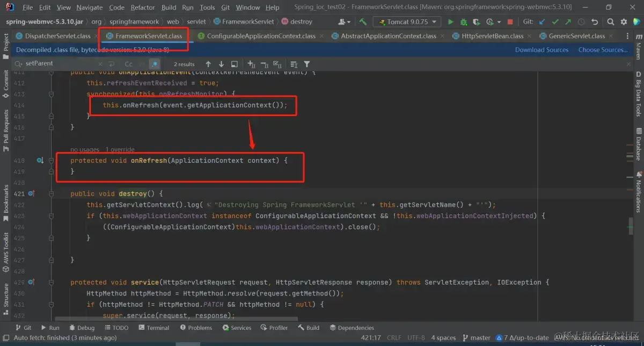644x346 pixels.
Task: Select all occurrences icon in search bar
Action: click(278, 64)
